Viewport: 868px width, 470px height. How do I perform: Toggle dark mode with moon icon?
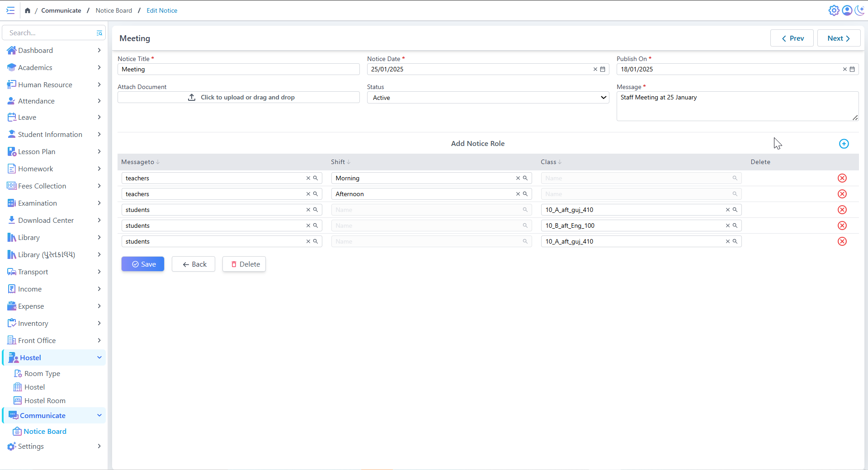click(859, 10)
